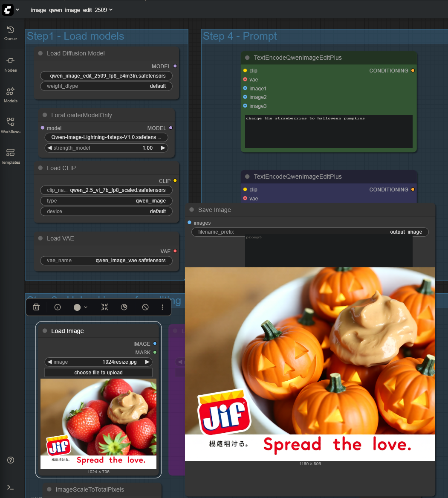This screenshot has height=498, width=448.
Task: Toggle the bottom console terminal icon
Action: (x=11, y=487)
